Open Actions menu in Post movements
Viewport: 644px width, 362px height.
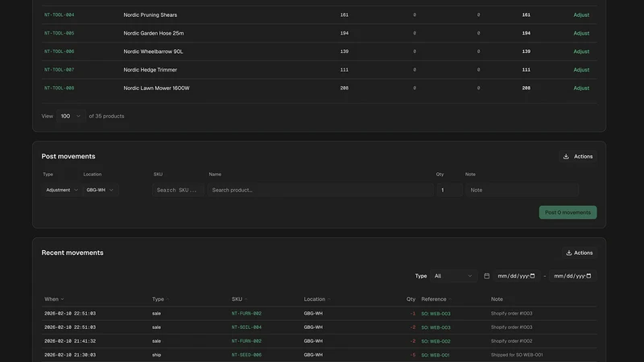(x=578, y=156)
